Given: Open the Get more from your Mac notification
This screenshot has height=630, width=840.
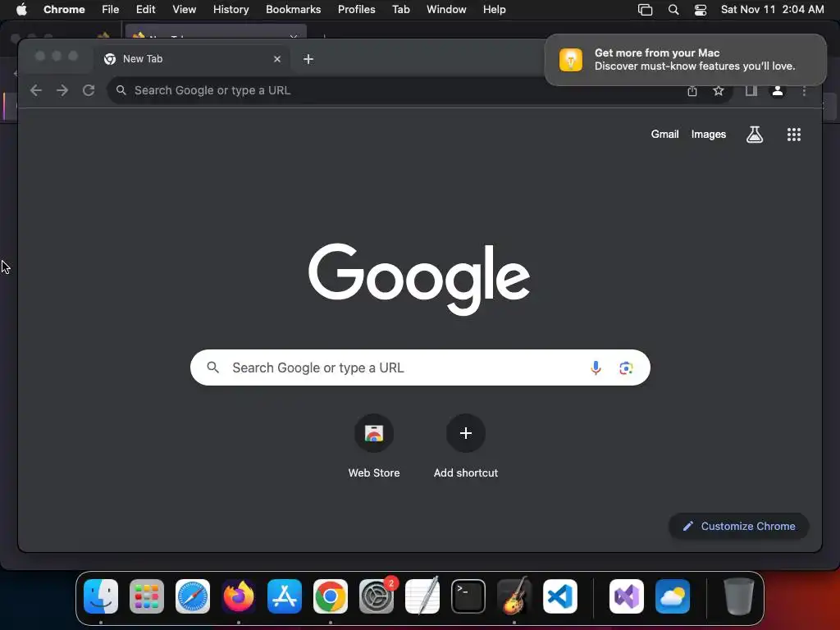Looking at the screenshot, I should (x=685, y=59).
